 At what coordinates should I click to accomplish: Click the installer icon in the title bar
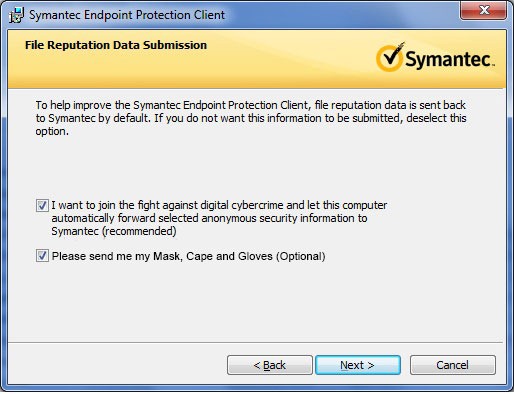[x=16, y=15]
